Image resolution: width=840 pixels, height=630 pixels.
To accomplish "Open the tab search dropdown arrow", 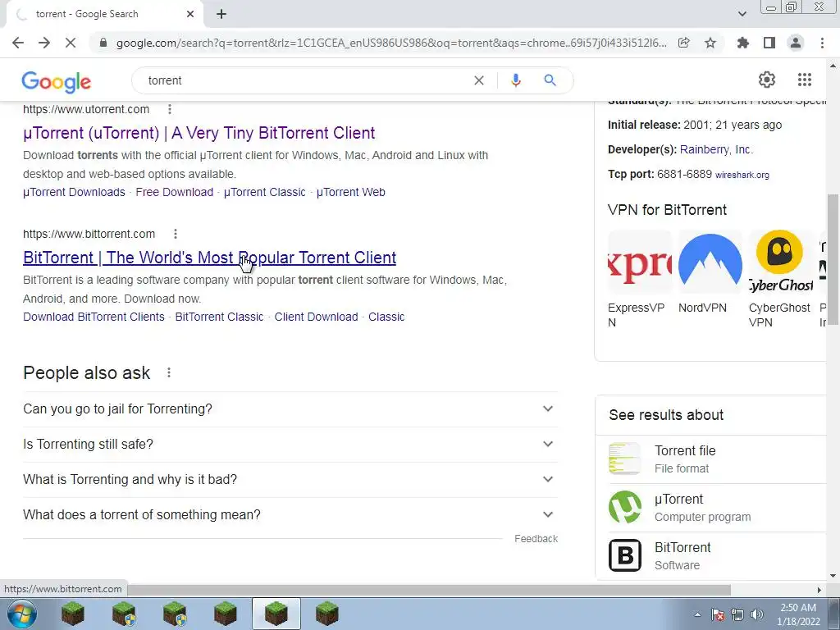I will 742,14.
